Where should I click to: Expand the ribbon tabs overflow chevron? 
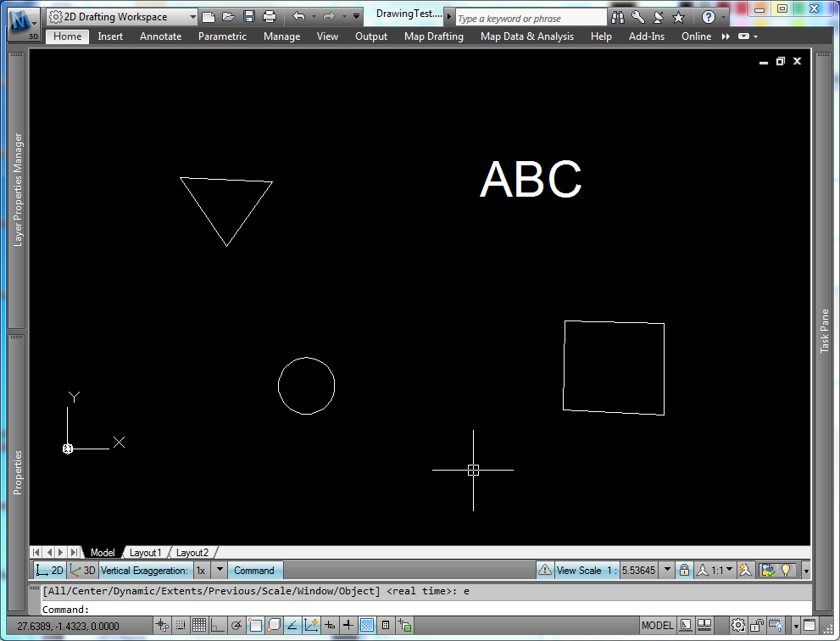[726, 36]
